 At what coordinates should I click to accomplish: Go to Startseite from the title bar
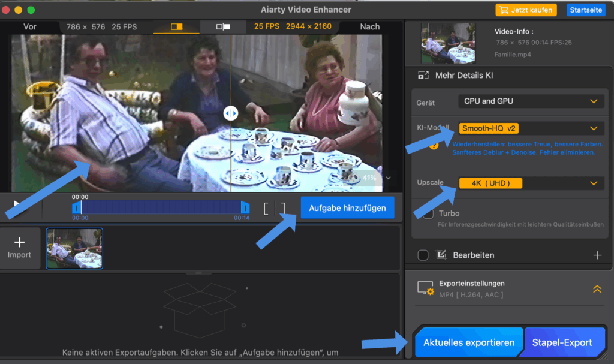click(586, 10)
